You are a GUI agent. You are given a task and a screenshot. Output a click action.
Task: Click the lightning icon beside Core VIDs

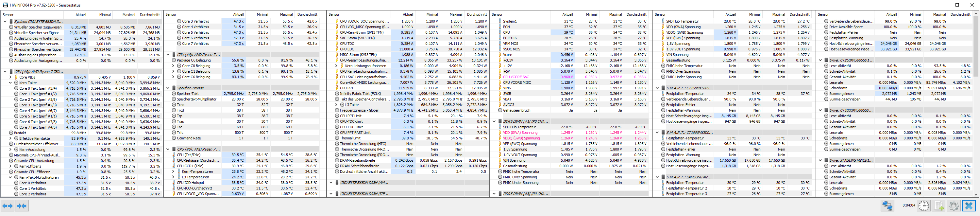click(16, 77)
